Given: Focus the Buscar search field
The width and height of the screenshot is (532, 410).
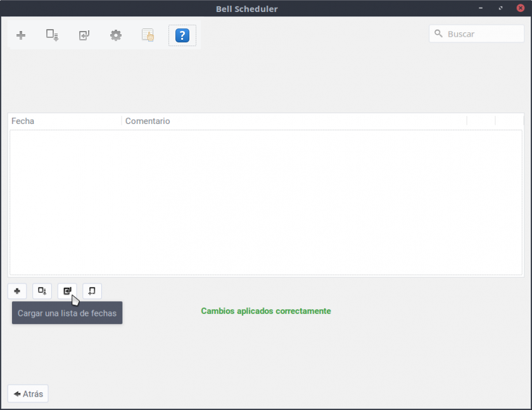Looking at the screenshot, I should (x=481, y=34).
